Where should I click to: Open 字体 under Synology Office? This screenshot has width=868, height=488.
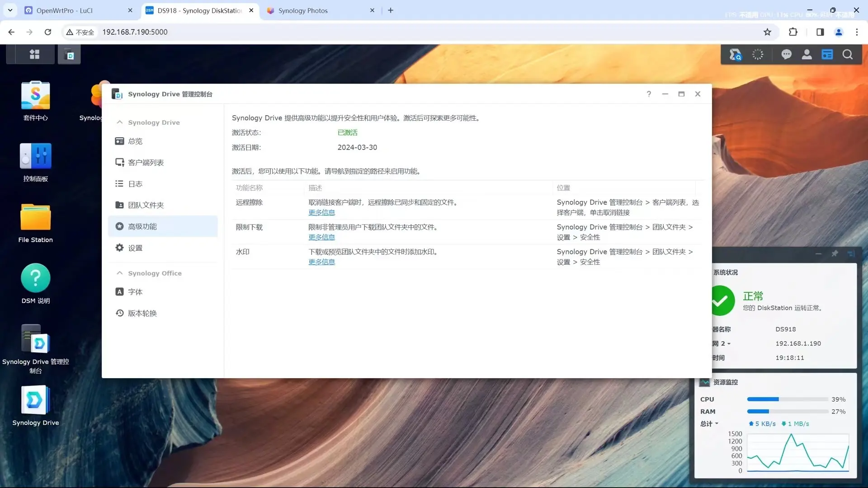[x=163, y=292]
